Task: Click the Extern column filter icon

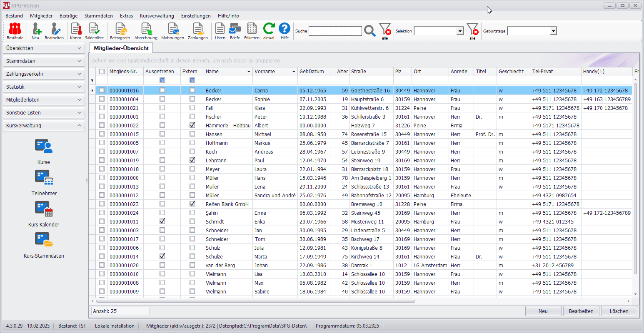Action: coord(192,80)
